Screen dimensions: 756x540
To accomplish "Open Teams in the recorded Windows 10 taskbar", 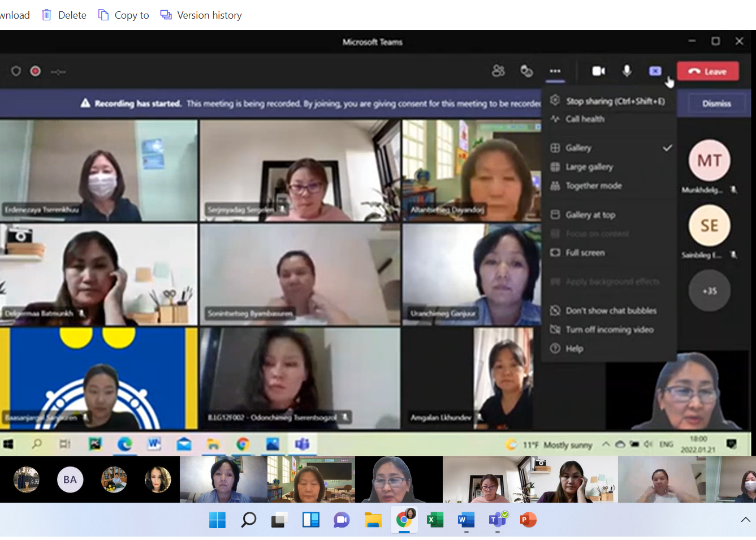I will tap(302, 444).
